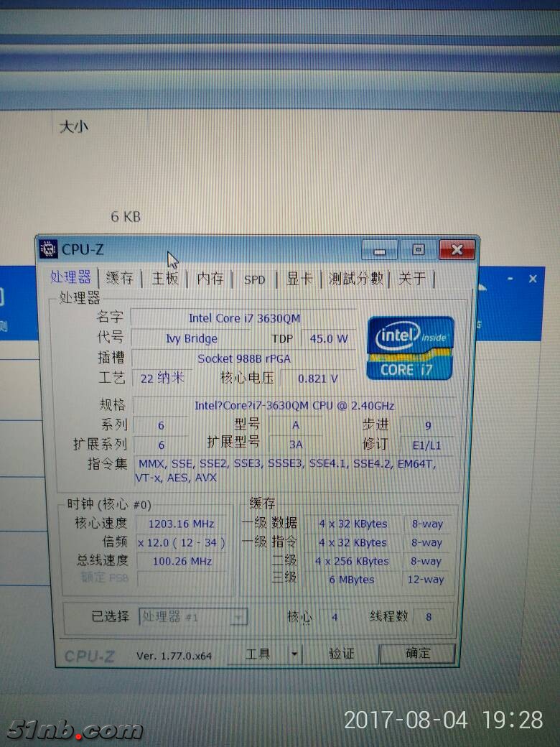
Task: Click the 6 MBytes L3 cache value
Action: [x=352, y=580]
